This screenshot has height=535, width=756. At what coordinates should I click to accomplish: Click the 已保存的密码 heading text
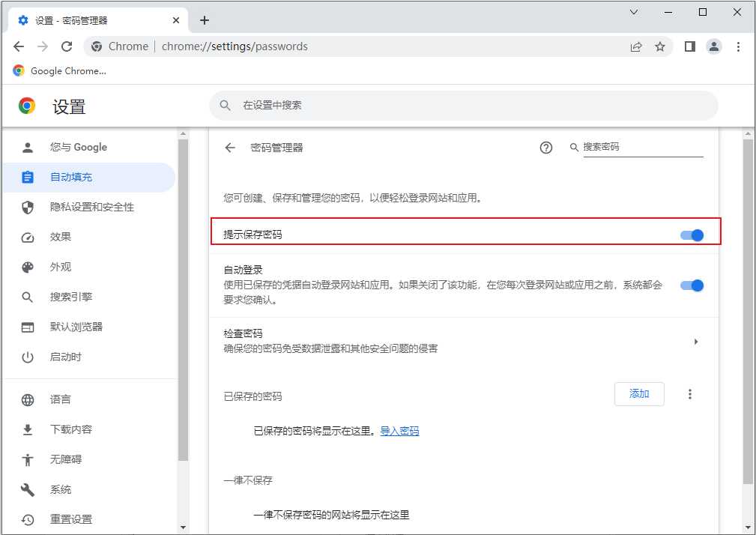click(x=252, y=396)
